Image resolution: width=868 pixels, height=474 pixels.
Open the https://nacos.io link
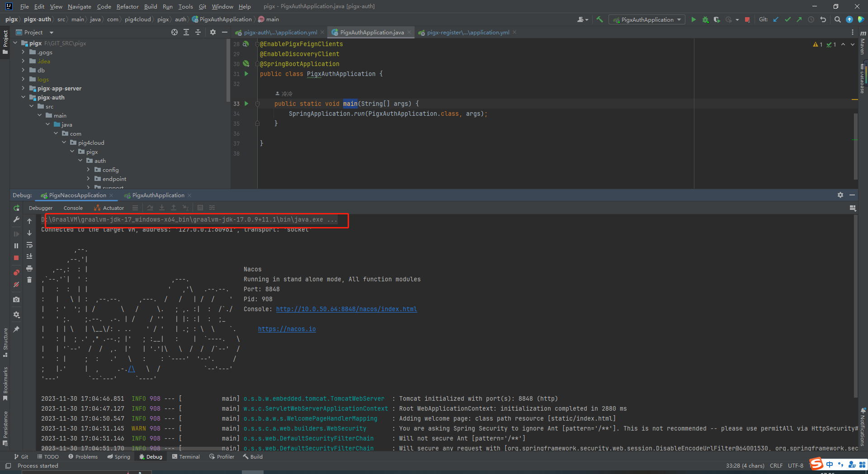287,329
